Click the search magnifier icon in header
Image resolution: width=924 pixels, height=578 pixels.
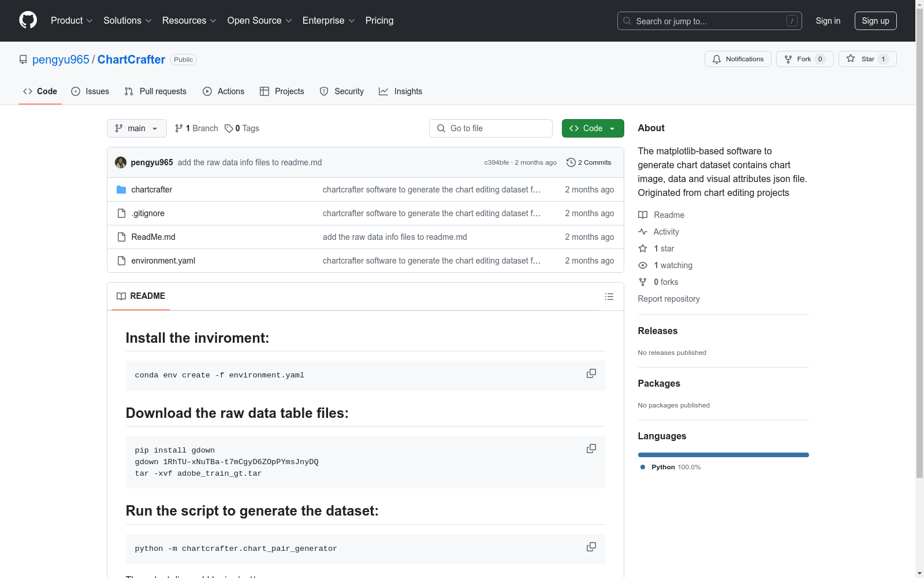click(627, 21)
